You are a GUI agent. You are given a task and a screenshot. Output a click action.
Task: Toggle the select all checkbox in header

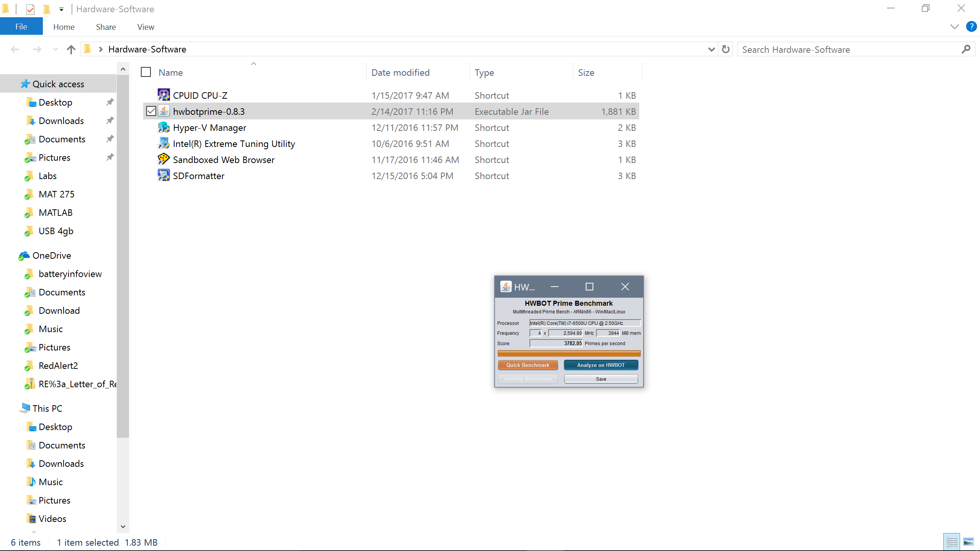146,72
